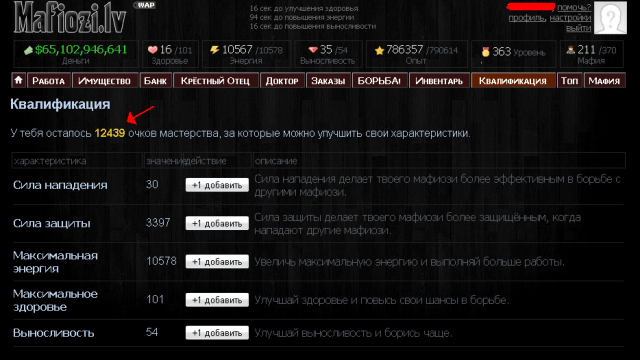Open the Инвентарь menu

pyautogui.click(x=439, y=80)
